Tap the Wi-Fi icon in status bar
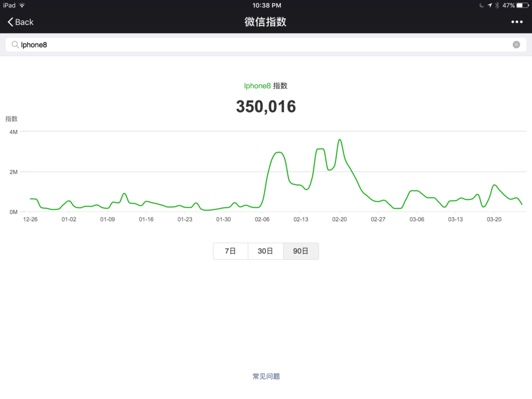The image size is (532, 399). [x=22, y=5]
